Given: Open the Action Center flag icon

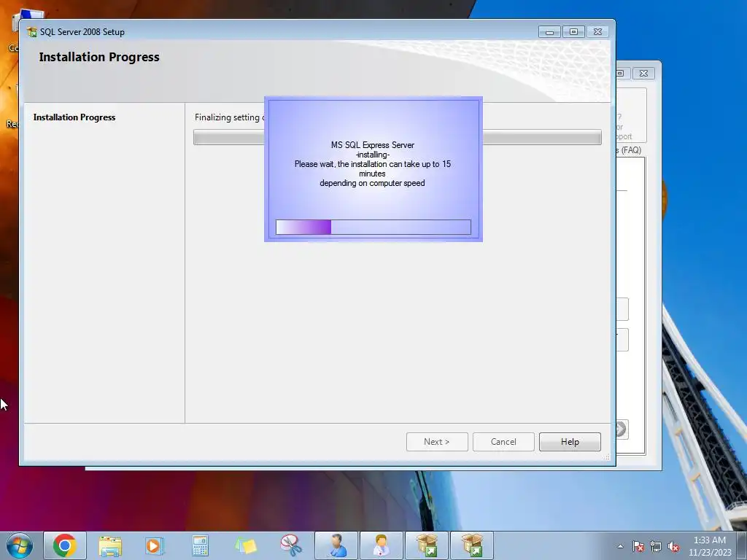Looking at the screenshot, I should click(x=638, y=546).
